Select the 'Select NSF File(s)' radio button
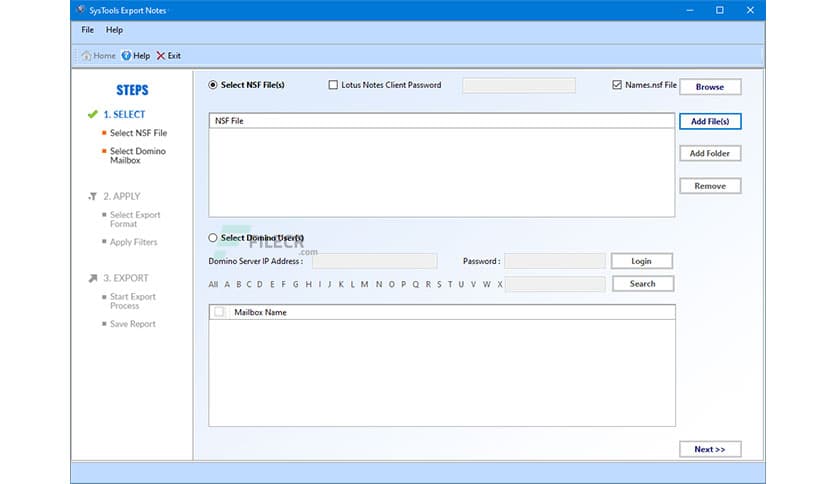This screenshot has height=484, width=836. [x=213, y=85]
